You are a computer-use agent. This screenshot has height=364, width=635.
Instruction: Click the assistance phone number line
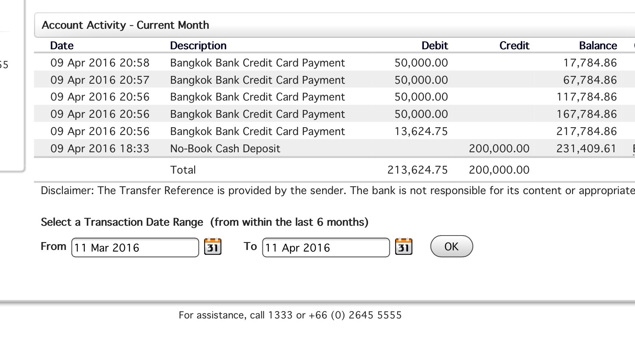tap(290, 315)
